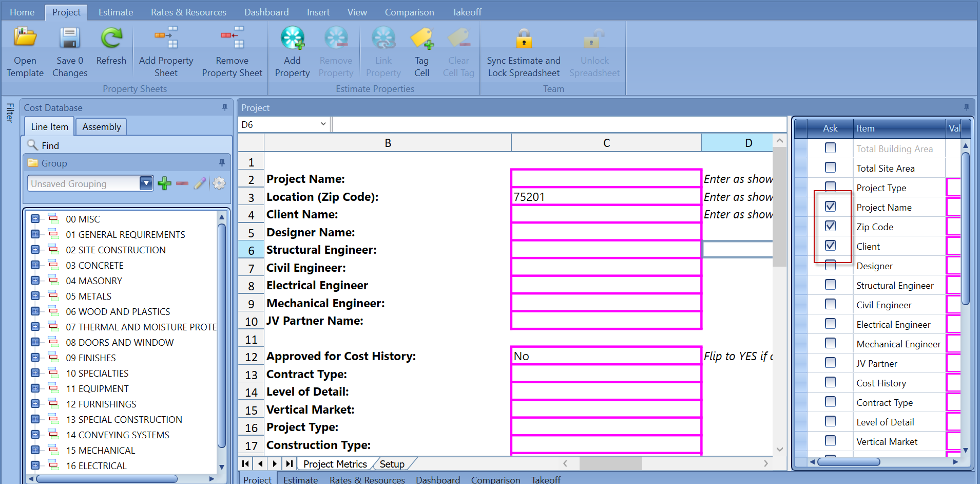Expand the 03 CONCRETE tree node
Image resolution: width=980 pixels, height=484 pixels.
[x=34, y=265]
